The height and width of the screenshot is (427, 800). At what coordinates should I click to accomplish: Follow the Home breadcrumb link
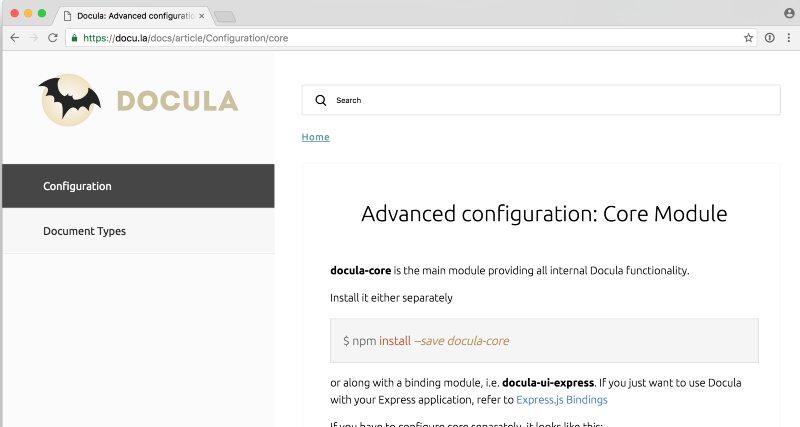tap(315, 137)
